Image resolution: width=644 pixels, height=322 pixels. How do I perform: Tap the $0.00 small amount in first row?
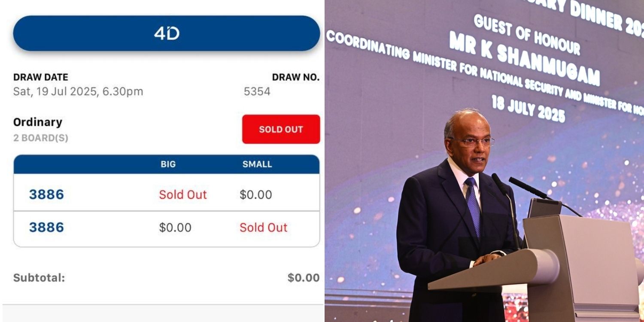[256, 194]
